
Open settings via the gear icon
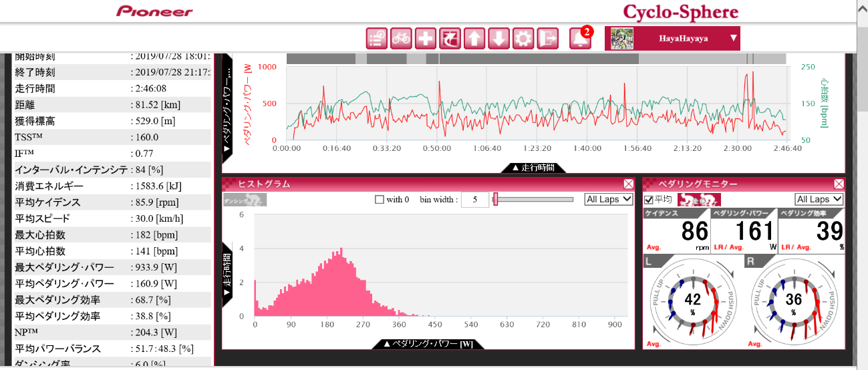[x=523, y=39]
